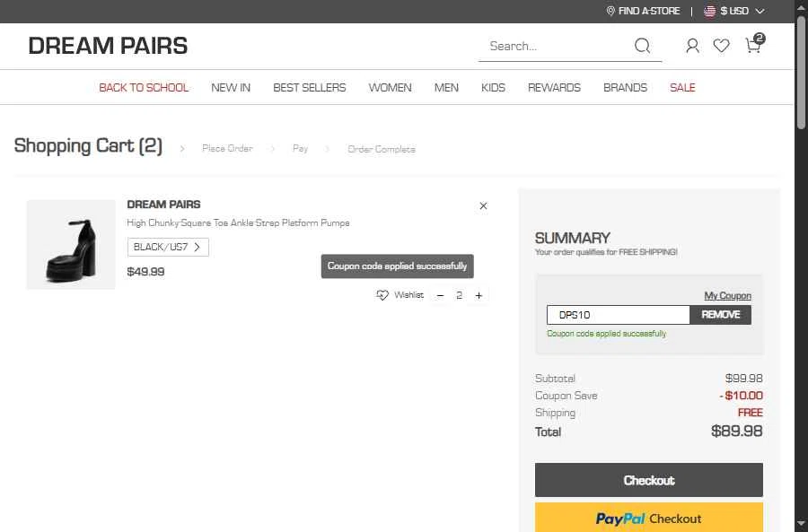The image size is (808, 532).
Task: Remove the applied coupon code
Action: tap(720, 315)
